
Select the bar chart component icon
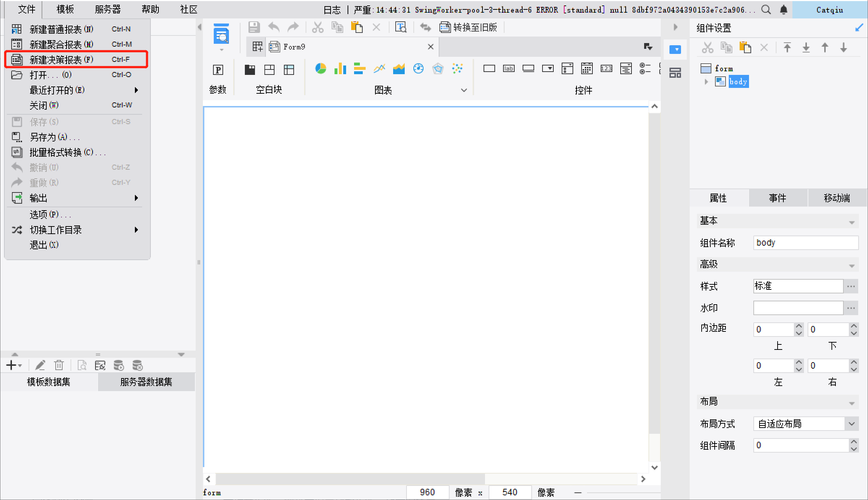(x=340, y=68)
